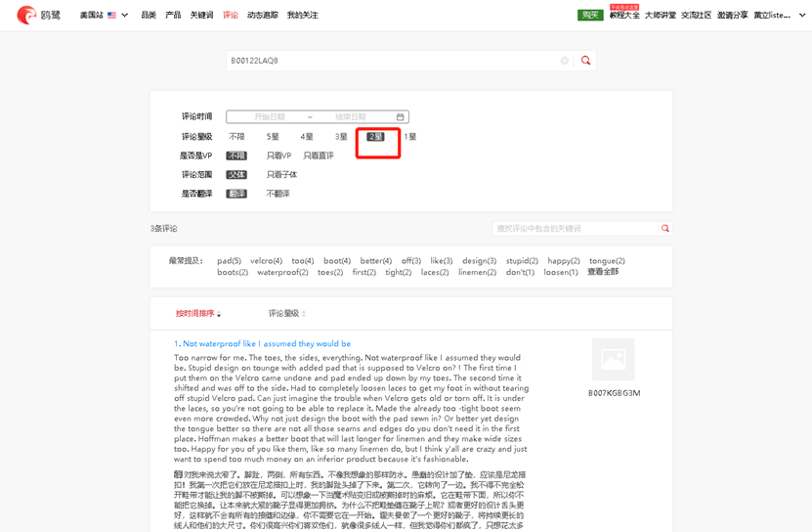Select the 只看直评 option
Image resolution: width=812 pixels, height=532 pixels.
tap(319, 155)
